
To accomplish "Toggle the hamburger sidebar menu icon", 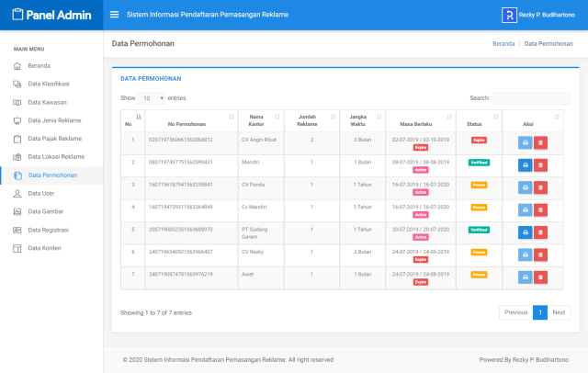I will (x=114, y=15).
